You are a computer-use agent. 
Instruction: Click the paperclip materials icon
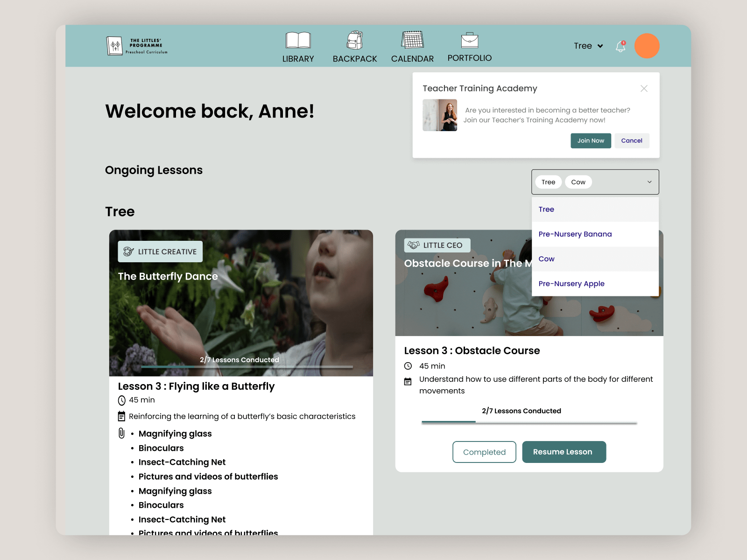click(121, 433)
